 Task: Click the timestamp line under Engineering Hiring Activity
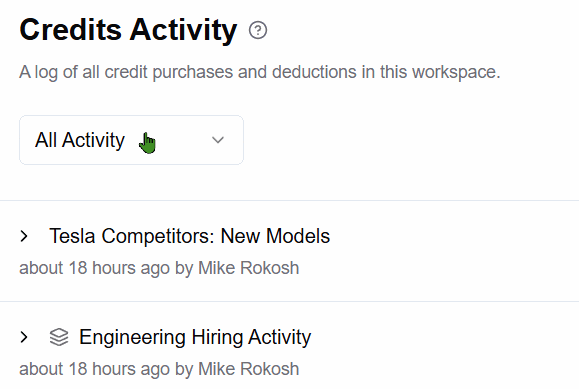tap(159, 369)
